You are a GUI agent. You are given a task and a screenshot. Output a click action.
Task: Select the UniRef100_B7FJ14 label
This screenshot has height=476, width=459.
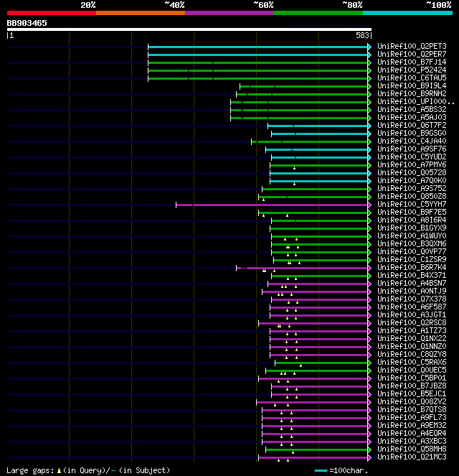pyautogui.click(x=412, y=62)
